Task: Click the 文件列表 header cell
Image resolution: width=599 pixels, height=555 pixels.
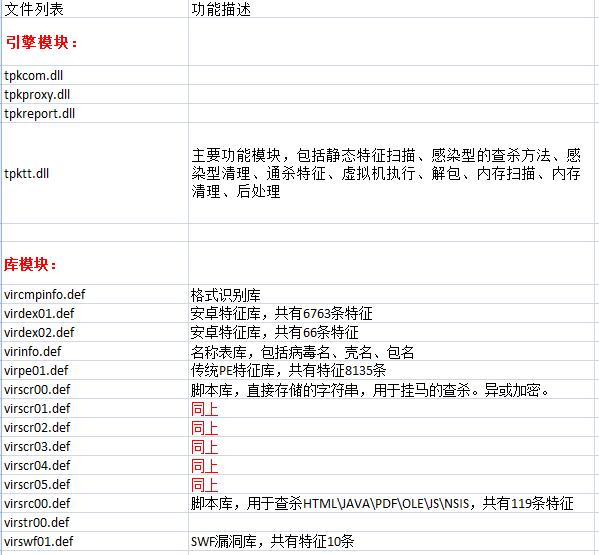Action: click(x=95, y=9)
